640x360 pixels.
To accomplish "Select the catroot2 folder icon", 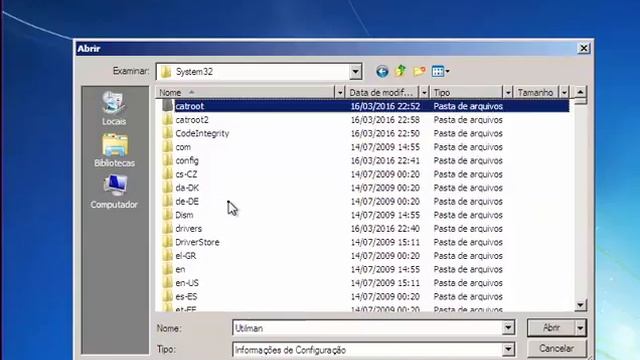I will click(167, 120).
